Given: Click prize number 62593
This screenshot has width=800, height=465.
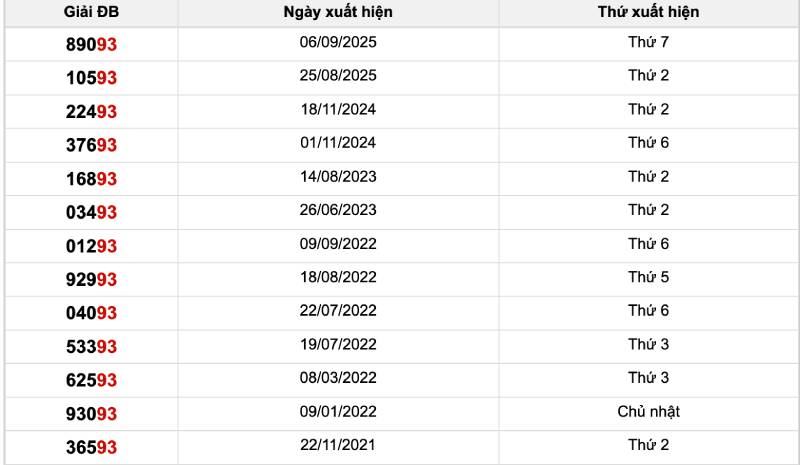Looking at the screenshot, I should (92, 380).
